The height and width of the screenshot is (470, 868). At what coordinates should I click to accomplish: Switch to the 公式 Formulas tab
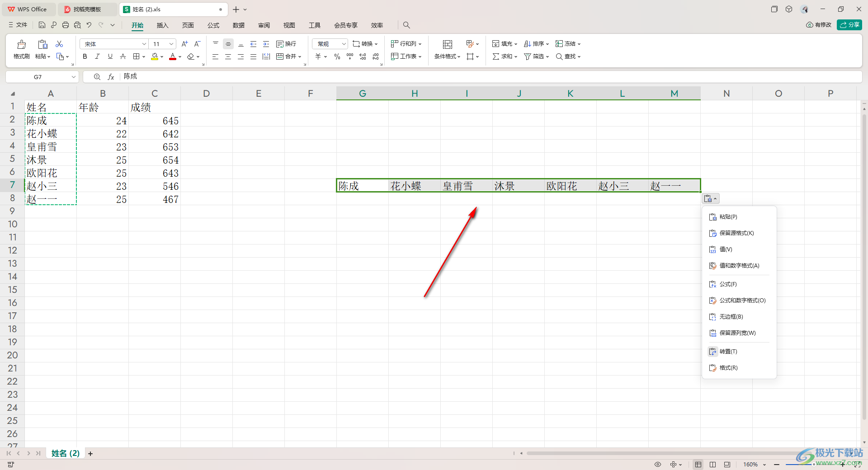[x=213, y=25]
